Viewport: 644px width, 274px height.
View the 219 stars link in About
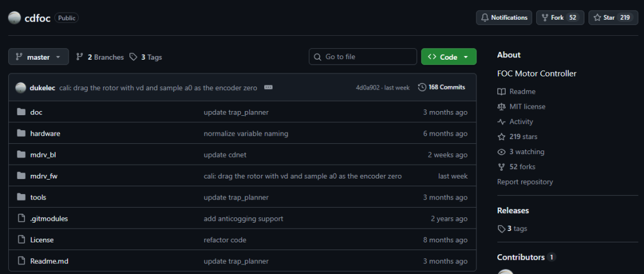click(517, 137)
